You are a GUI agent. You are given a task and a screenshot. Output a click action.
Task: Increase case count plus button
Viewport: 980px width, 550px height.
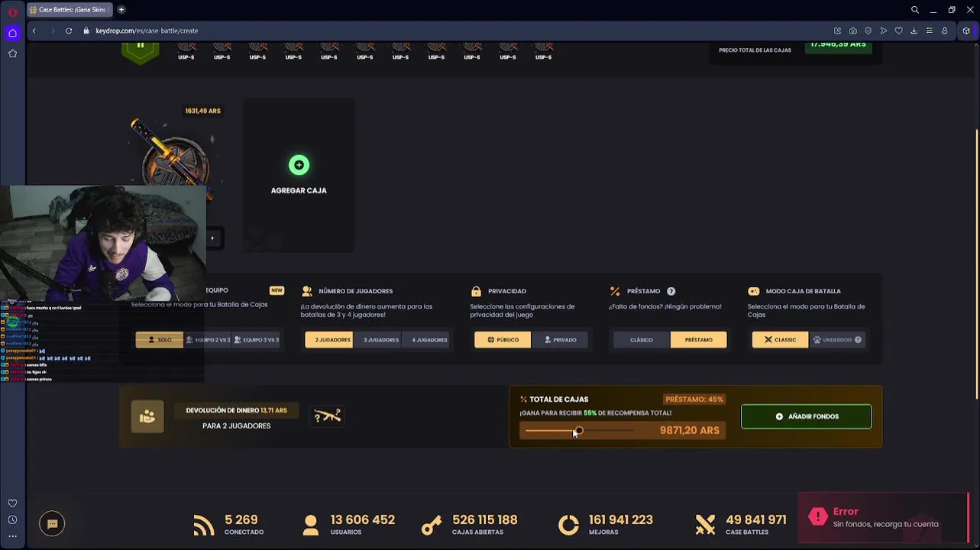click(x=212, y=238)
